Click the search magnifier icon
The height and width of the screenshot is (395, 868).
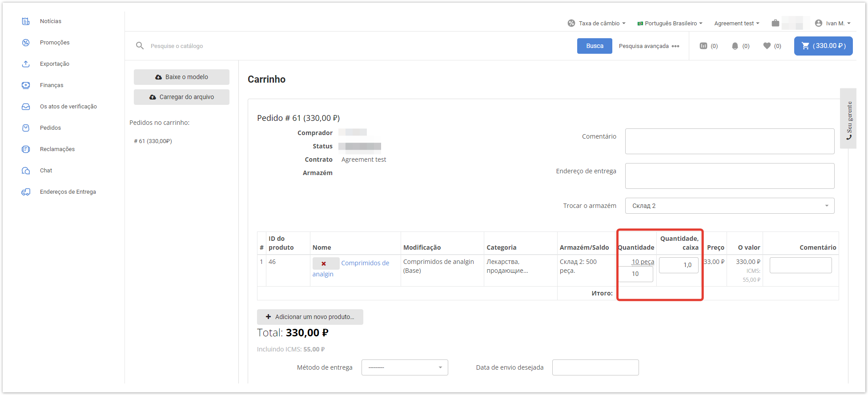click(140, 46)
